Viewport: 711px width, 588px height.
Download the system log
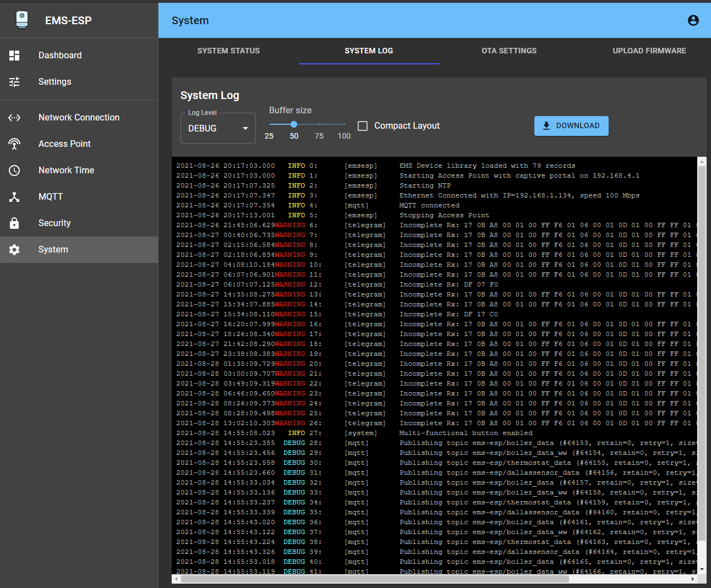point(571,125)
